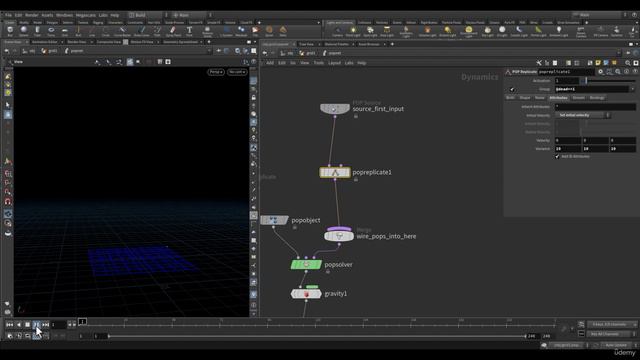This screenshot has width=640, height=360.
Task: Click the network editor wrench tools icon
Action: tap(539, 63)
